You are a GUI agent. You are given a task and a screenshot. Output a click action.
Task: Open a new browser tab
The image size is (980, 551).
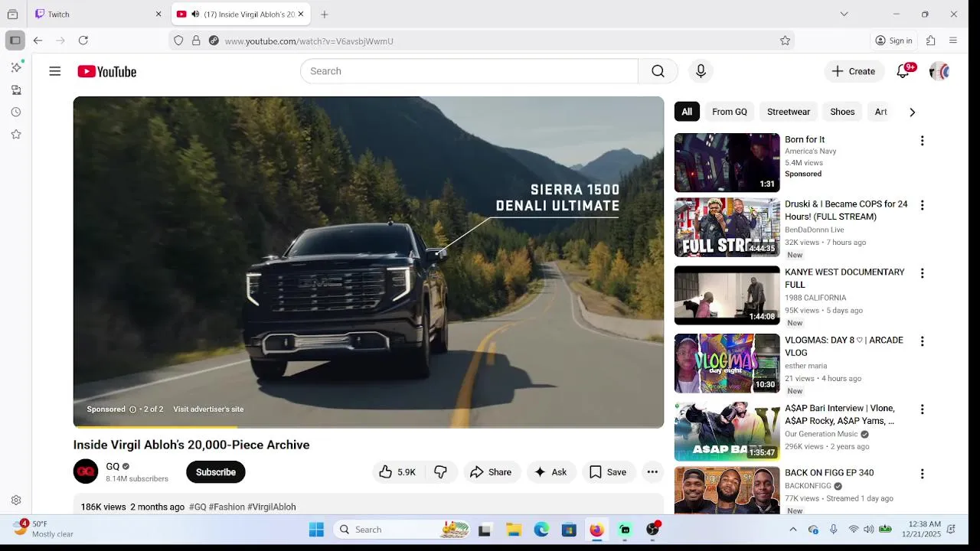[325, 14]
